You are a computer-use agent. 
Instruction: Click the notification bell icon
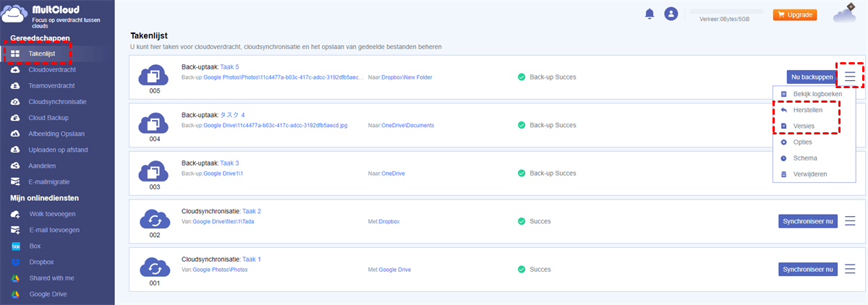pos(650,14)
